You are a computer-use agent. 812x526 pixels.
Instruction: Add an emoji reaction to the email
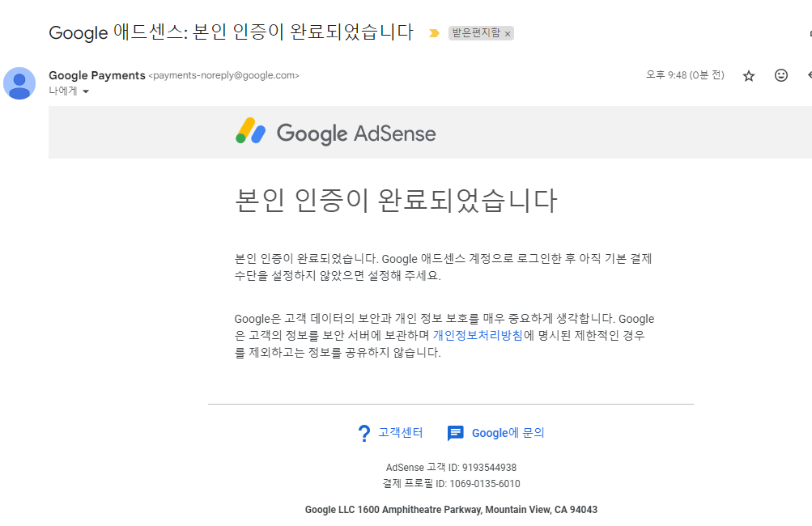(781, 75)
